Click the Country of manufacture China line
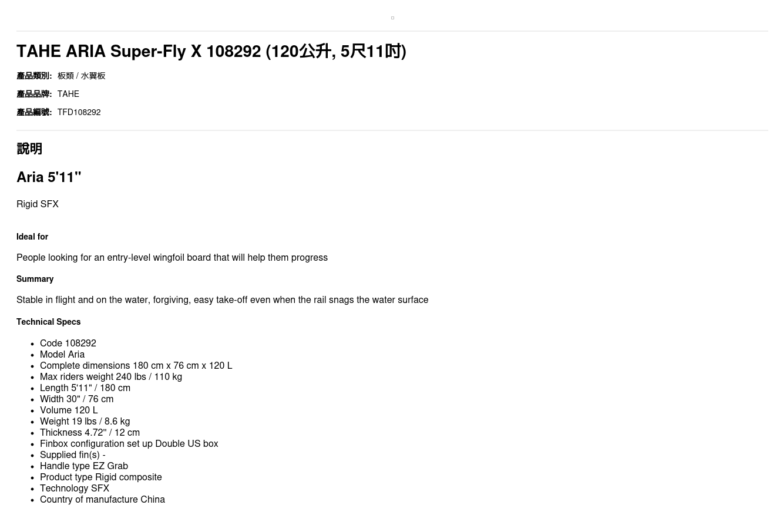 (x=102, y=500)
